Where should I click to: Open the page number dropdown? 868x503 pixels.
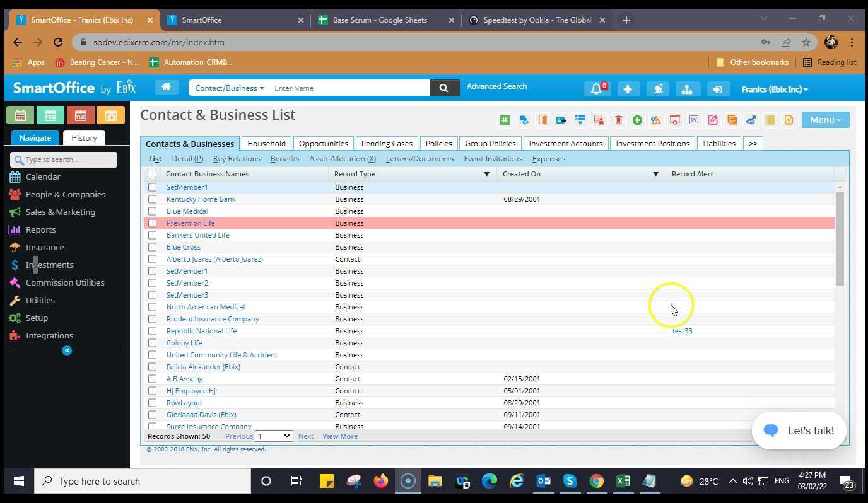(x=274, y=436)
